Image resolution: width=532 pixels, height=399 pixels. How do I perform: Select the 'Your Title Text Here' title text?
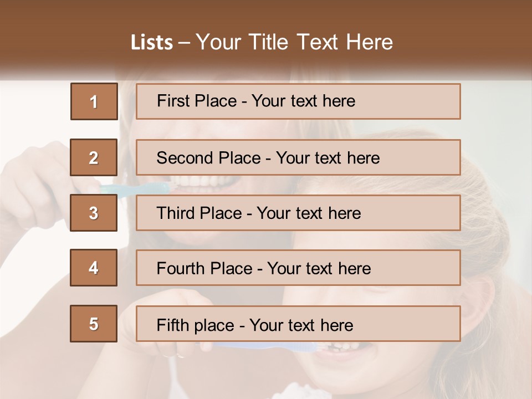tap(294, 43)
